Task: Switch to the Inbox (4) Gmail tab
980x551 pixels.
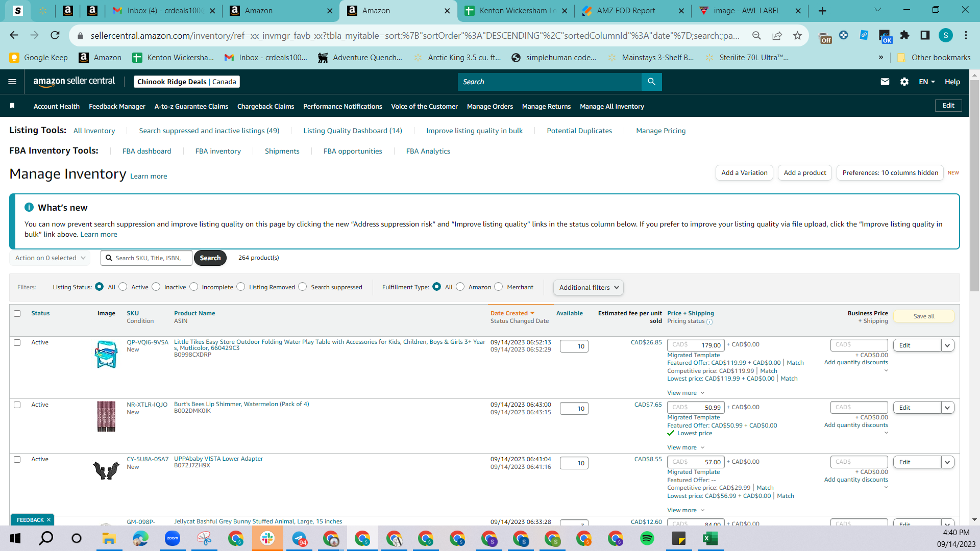Action: point(164,11)
